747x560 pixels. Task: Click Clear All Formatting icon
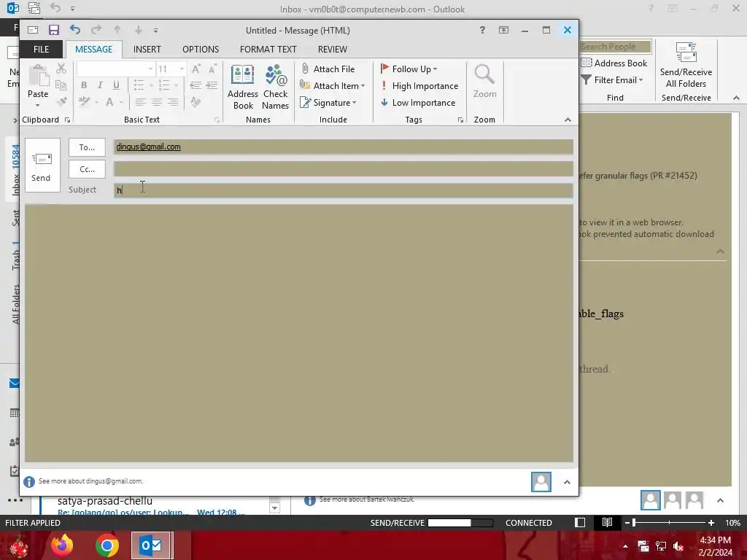point(196,102)
